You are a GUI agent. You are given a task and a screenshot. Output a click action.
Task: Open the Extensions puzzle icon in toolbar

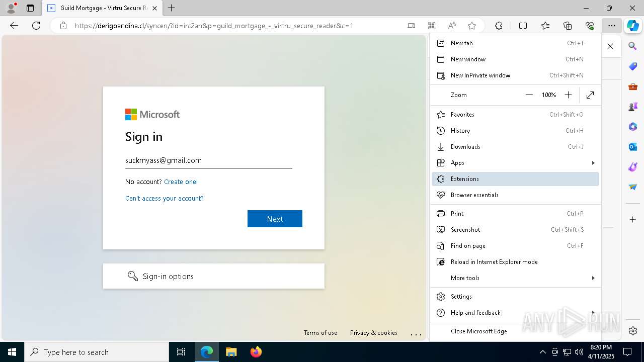tap(499, 26)
